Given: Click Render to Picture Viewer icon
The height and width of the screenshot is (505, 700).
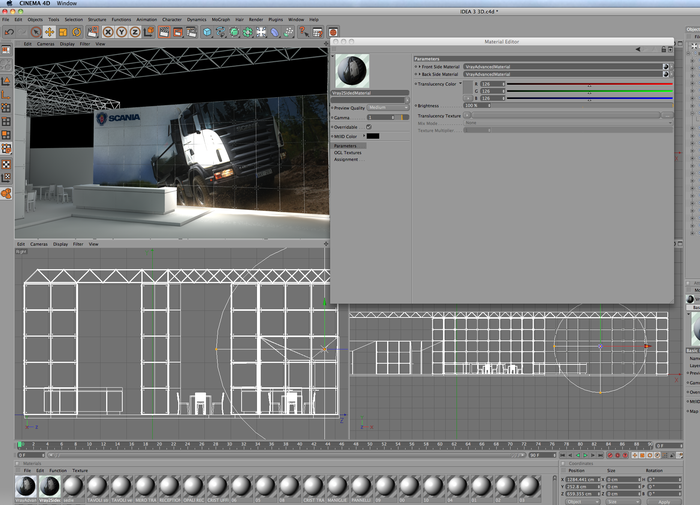Looking at the screenshot, I should pos(178,32).
